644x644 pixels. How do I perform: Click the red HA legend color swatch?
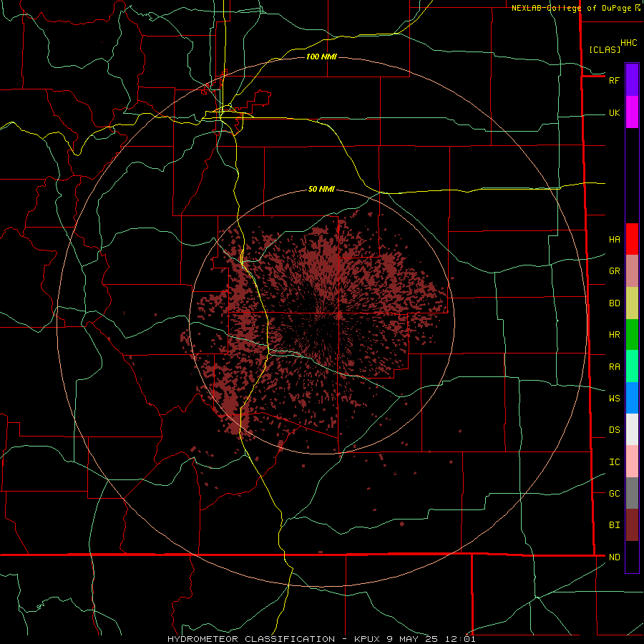pyautogui.click(x=632, y=239)
